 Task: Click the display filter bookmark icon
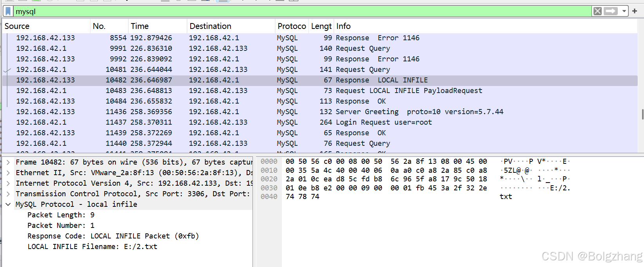8,11
